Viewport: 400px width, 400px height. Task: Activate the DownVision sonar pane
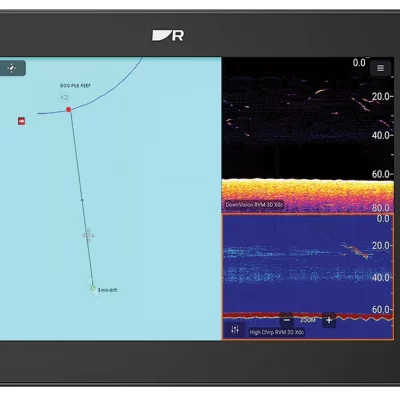307,135
